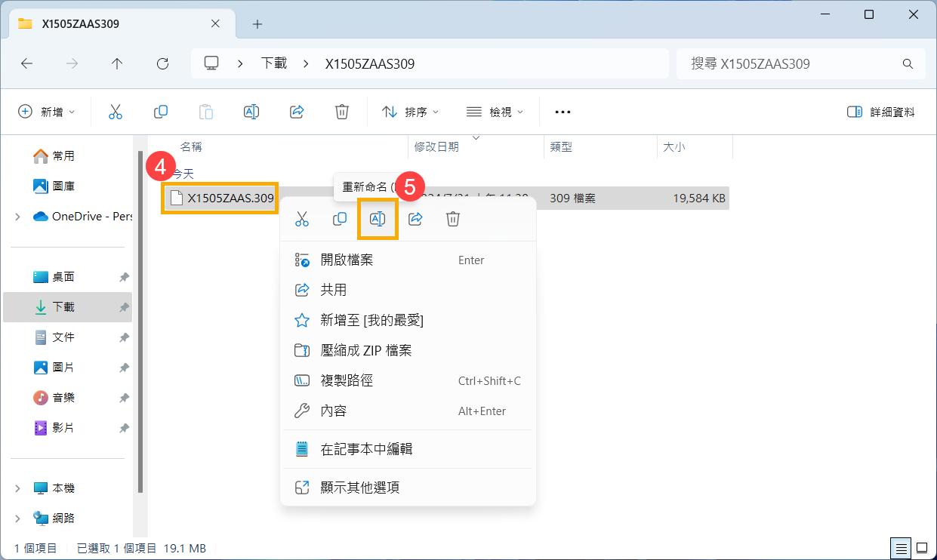Refresh the current folder view
The width and height of the screenshot is (937, 560).
point(162,64)
